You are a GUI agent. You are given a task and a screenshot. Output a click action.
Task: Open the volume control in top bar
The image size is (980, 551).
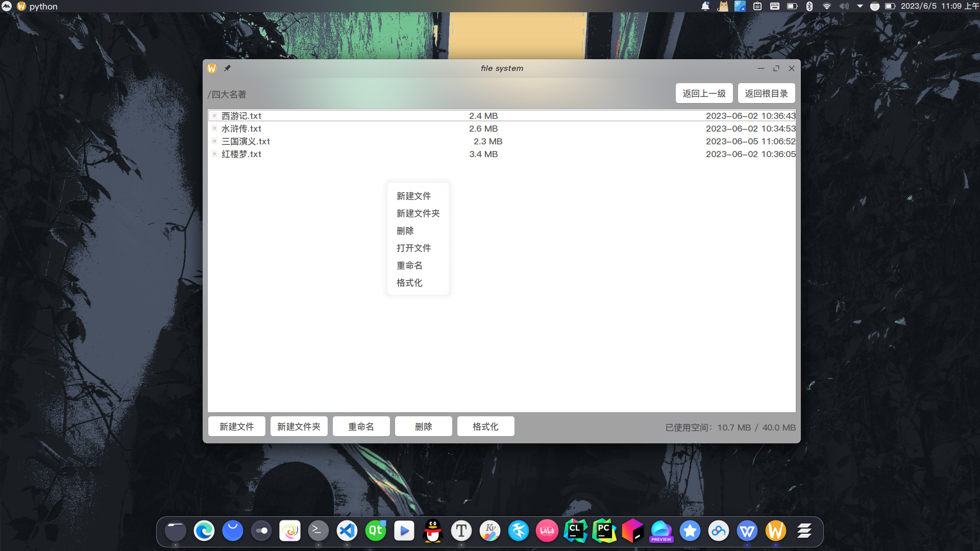tap(844, 6)
